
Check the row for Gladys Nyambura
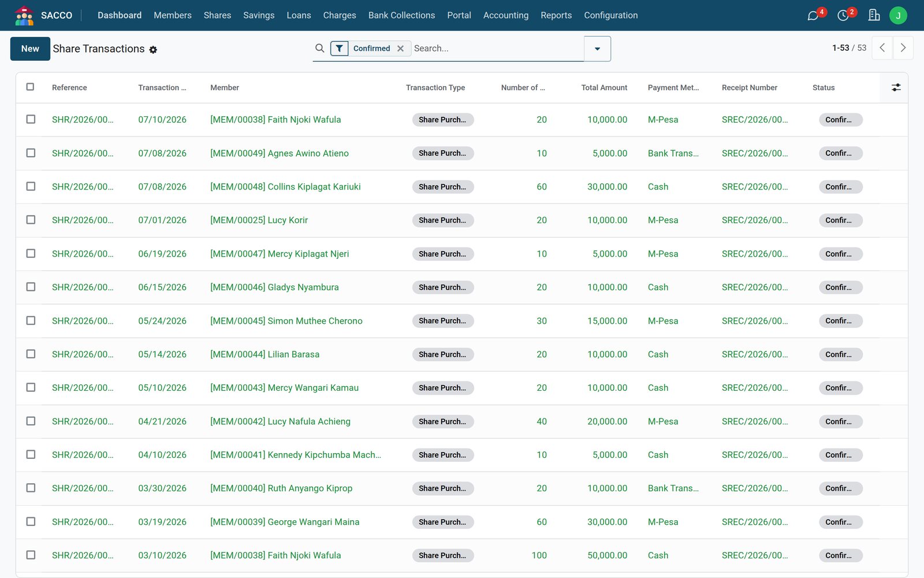(31, 287)
